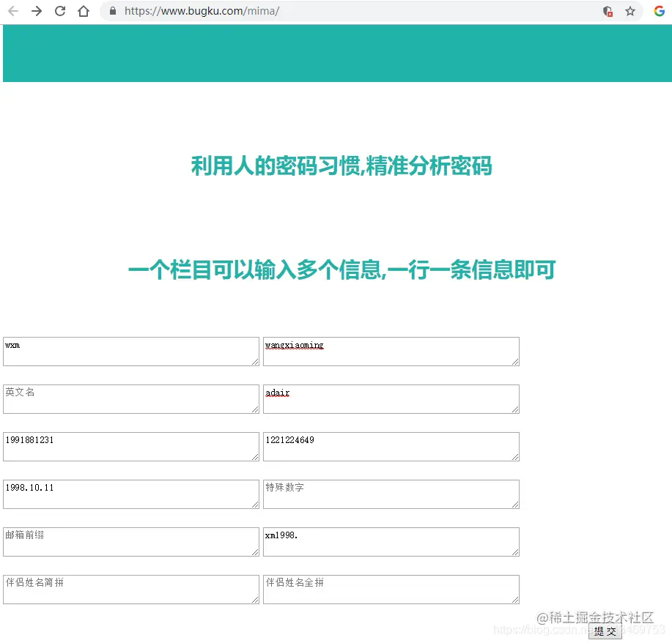View site security lock info
The height and width of the screenshot is (643, 672).
[x=113, y=11]
